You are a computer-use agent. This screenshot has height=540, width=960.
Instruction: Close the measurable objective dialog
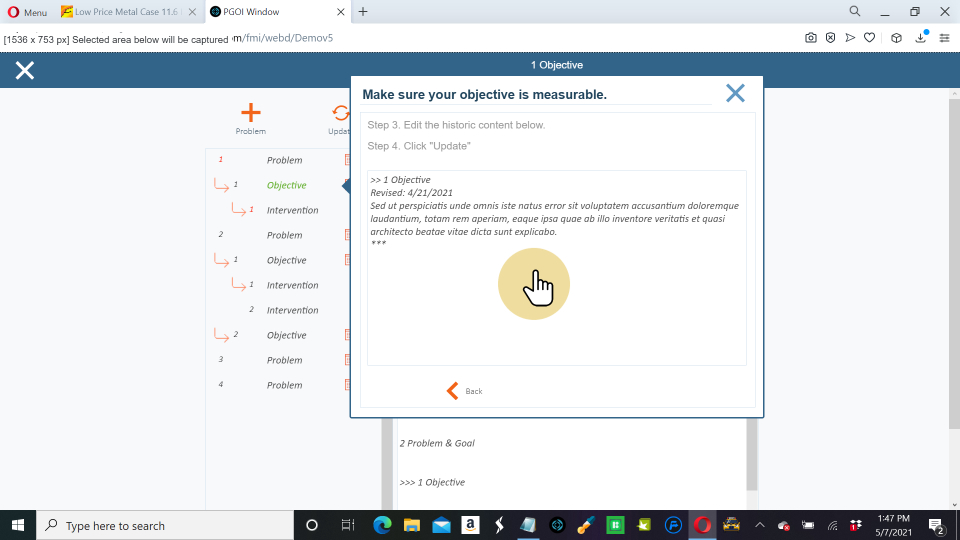(735, 93)
